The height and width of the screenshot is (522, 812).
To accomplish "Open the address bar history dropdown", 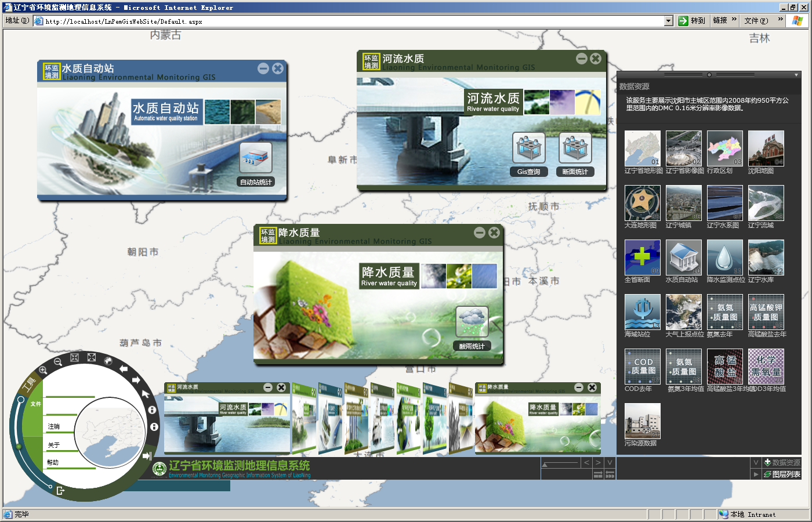I will [x=669, y=21].
